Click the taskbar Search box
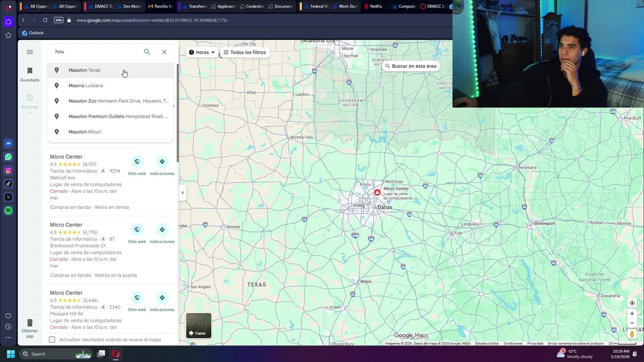Screen dimensions: 644x362 [57, 354]
